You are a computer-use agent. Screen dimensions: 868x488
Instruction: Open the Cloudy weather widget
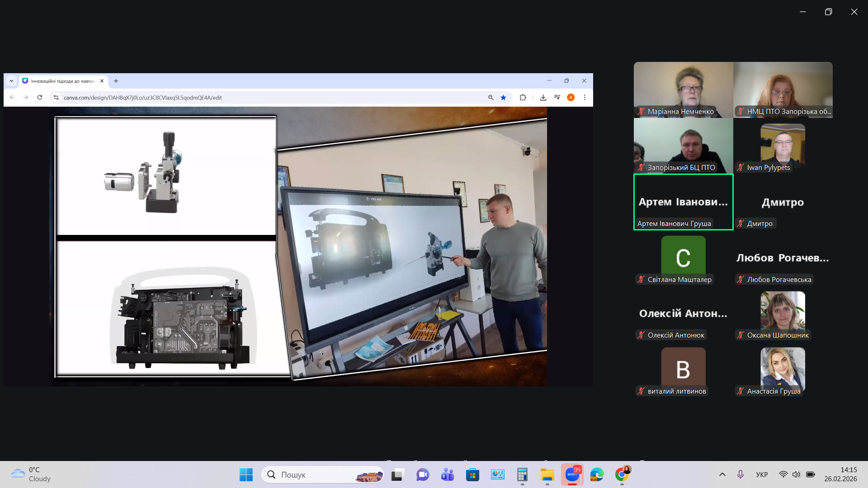(x=32, y=474)
